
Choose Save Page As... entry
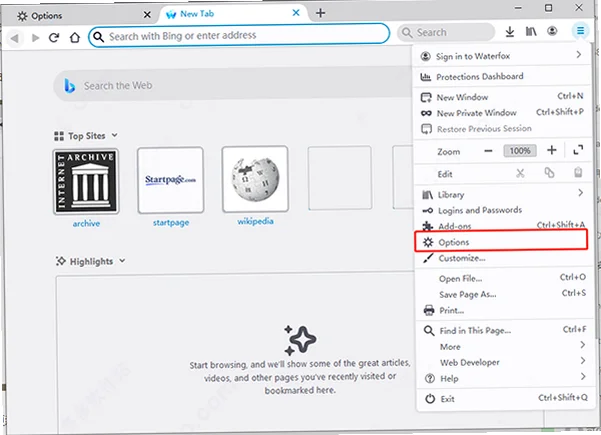click(502, 294)
